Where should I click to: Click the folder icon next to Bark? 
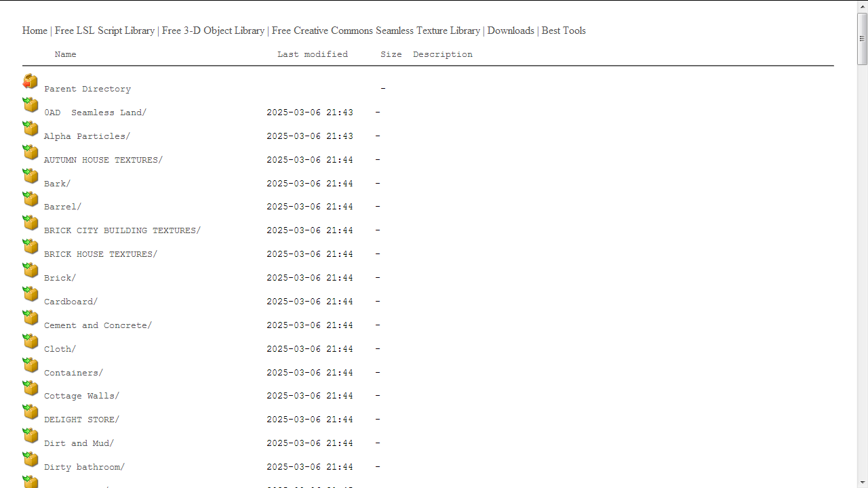[31, 176]
